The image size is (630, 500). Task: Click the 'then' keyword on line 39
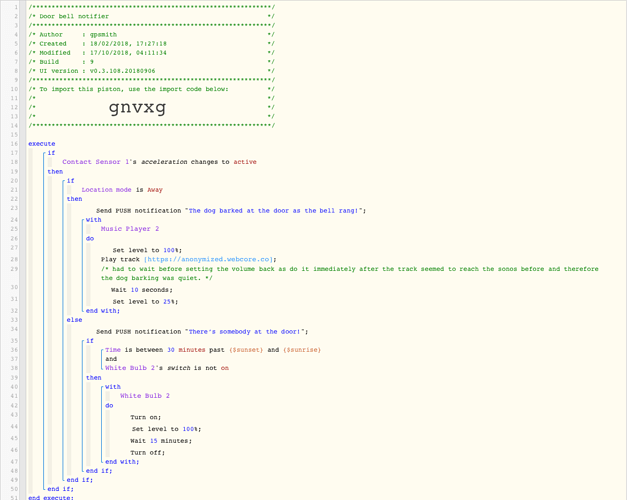pos(94,378)
